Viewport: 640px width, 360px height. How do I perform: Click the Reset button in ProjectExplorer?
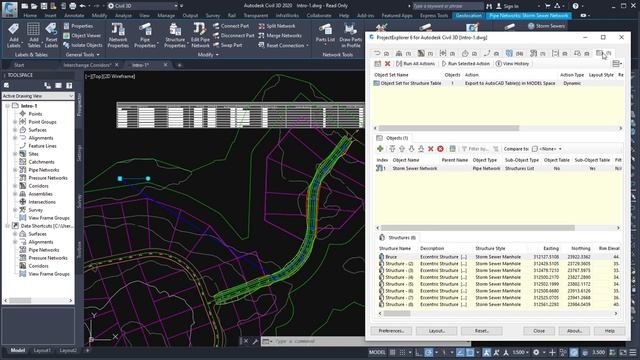tap(482, 331)
